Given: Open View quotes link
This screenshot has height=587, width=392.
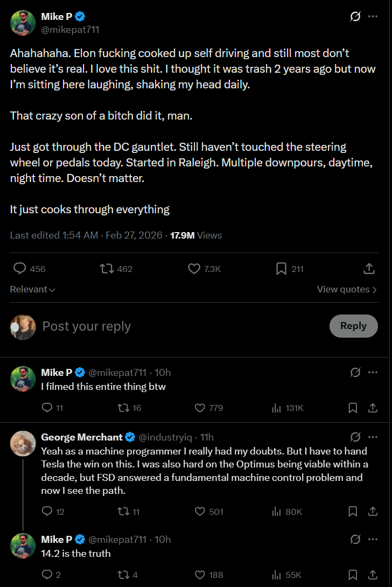Looking at the screenshot, I should pyautogui.click(x=347, y=289).
